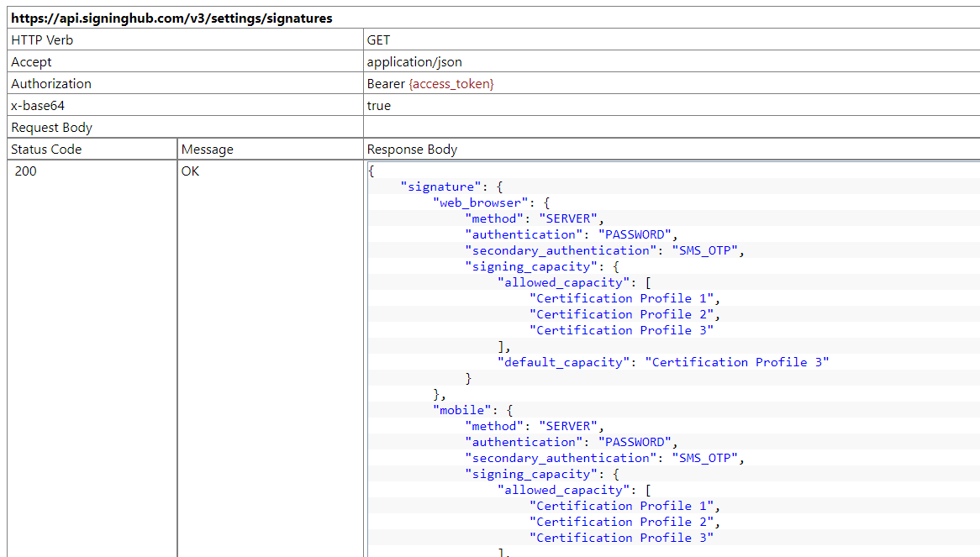Click the "mobile" key in response JSON
This screenshot has height=557, width=980.
pos(462,410)
